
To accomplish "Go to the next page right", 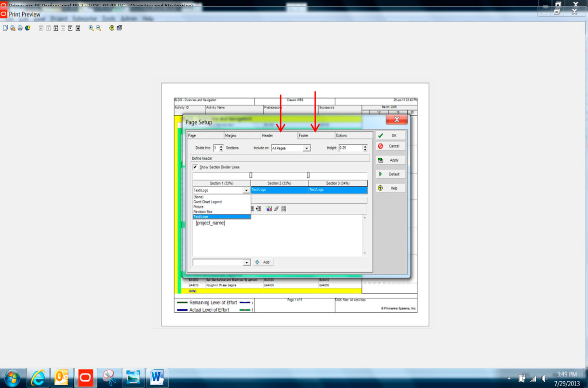I will pos(56,28).
